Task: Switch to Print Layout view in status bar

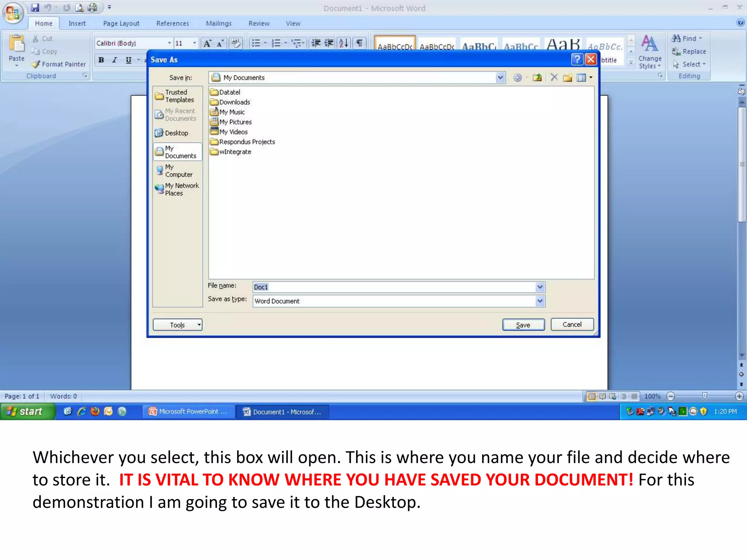Action: click(x=592, y=396)
